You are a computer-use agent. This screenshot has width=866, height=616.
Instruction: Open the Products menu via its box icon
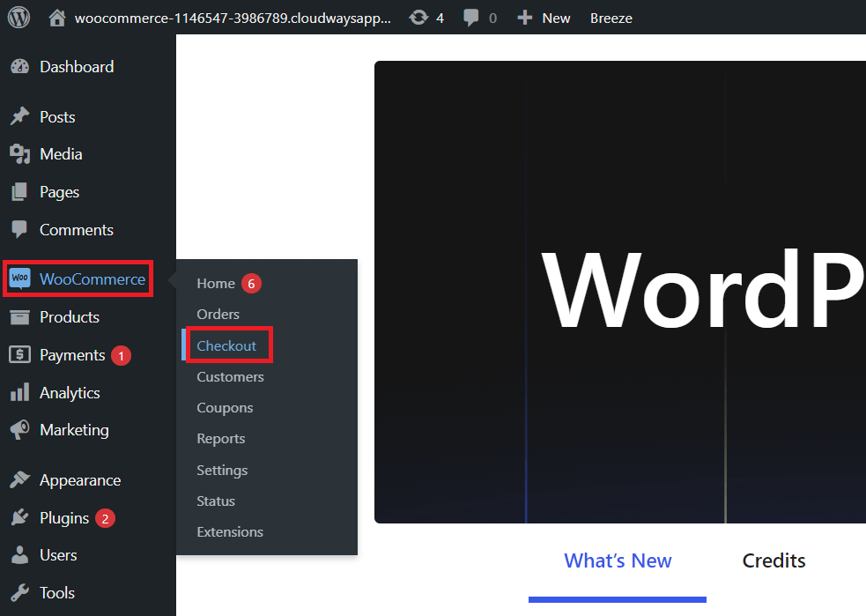(19, 317)
